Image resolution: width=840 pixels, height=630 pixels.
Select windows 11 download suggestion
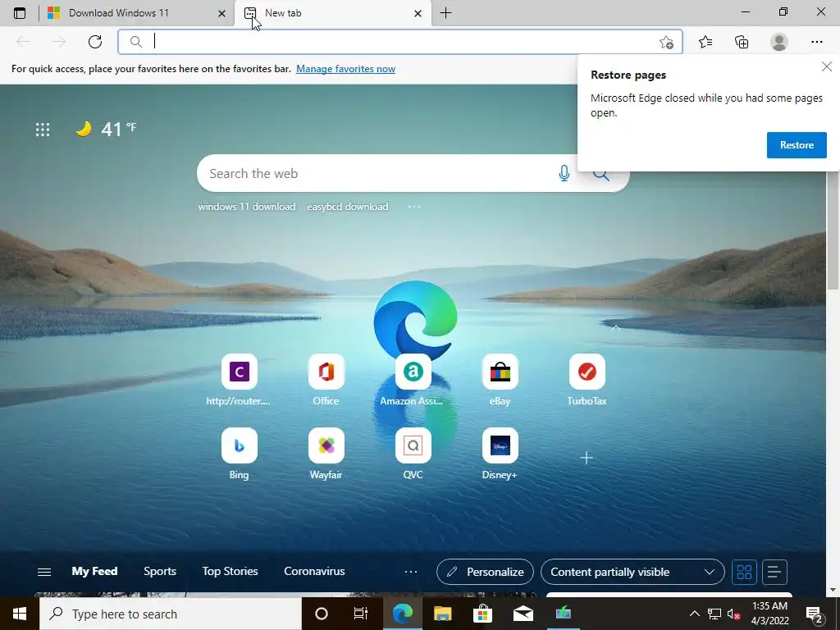[246, 207]
